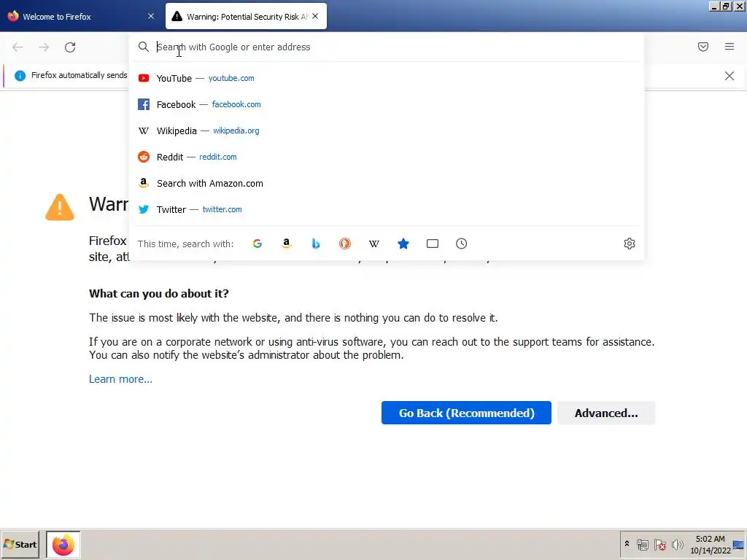Open the Save to Pocket icon

[x=703, y=47]
